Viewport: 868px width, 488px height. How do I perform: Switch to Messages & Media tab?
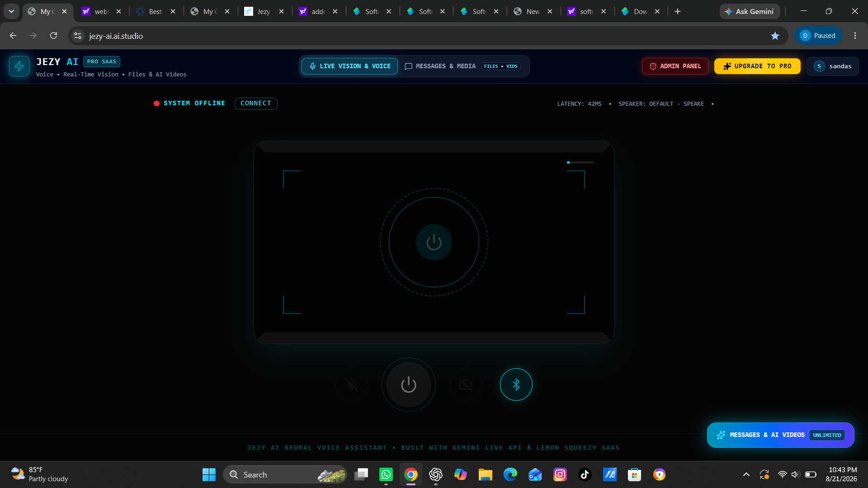462,66
